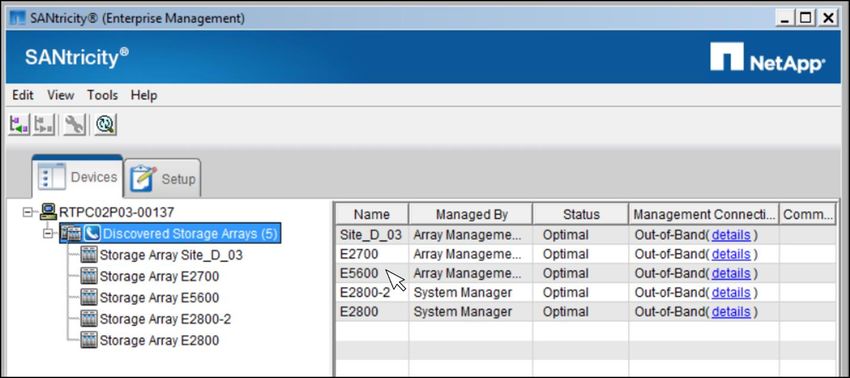Image resolution: width=850 pixels, height=378 pixels.
Task: Open the Tools menu
Action: point(102,95)
